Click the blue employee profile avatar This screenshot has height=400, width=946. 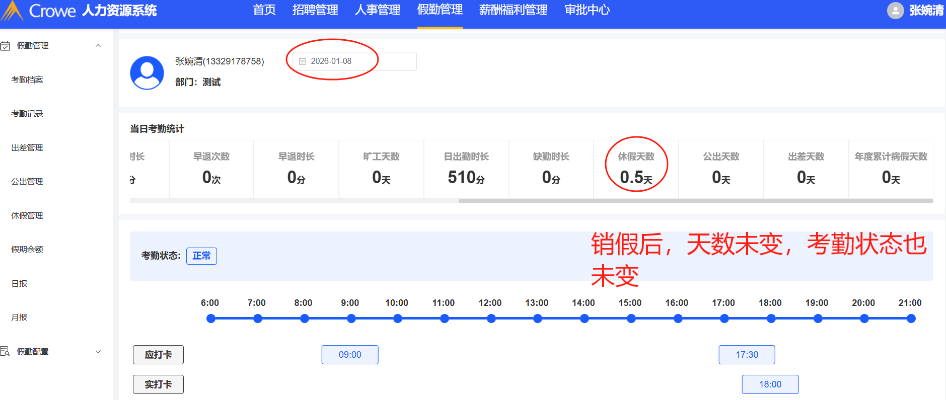[149, 70]
